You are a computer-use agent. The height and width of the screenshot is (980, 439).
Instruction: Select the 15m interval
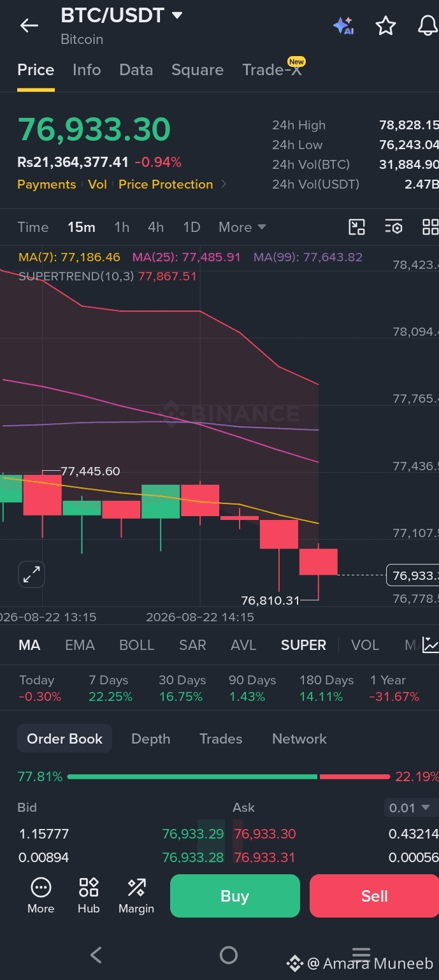click(82, 227)
